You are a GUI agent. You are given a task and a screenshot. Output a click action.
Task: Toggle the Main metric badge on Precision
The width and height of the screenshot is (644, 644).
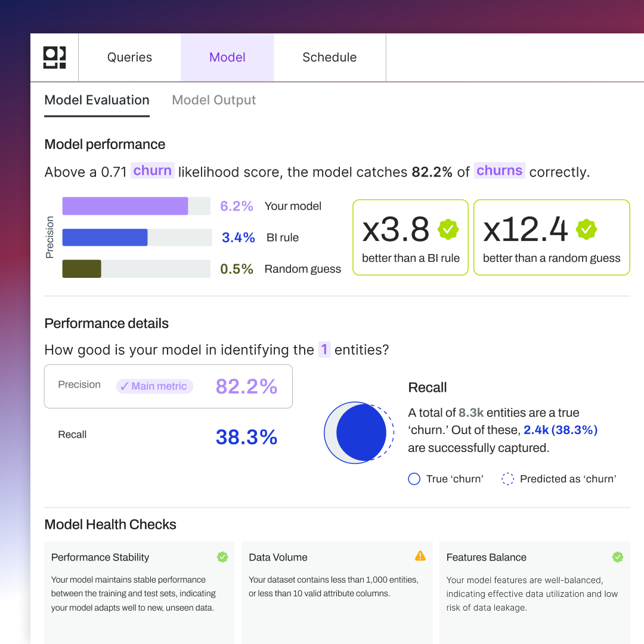(154, 386)
